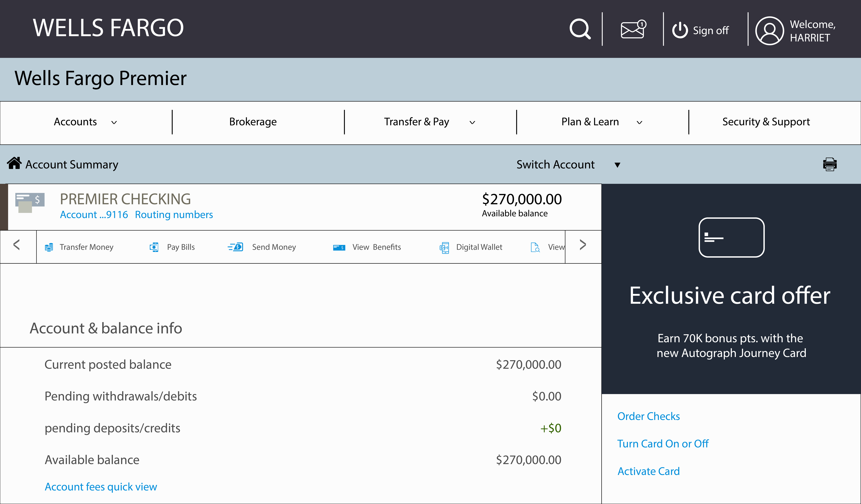Click the Digital Wallet phone icon

[x=444, y=248]
